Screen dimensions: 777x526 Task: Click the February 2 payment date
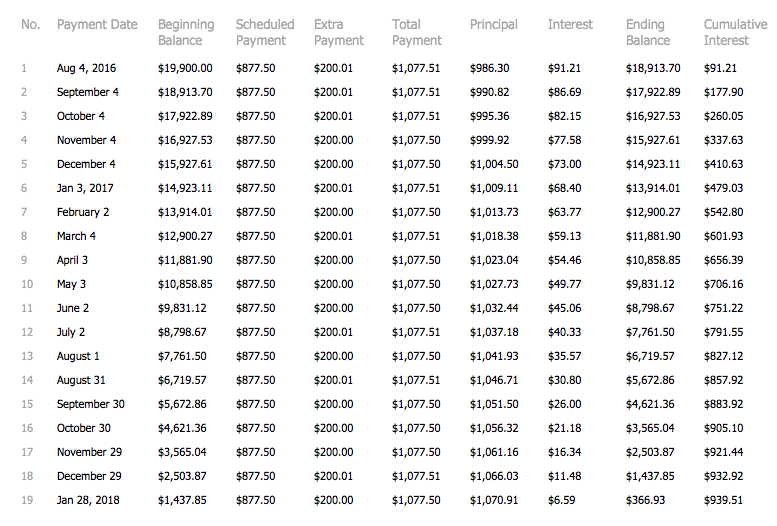(83, 212)
